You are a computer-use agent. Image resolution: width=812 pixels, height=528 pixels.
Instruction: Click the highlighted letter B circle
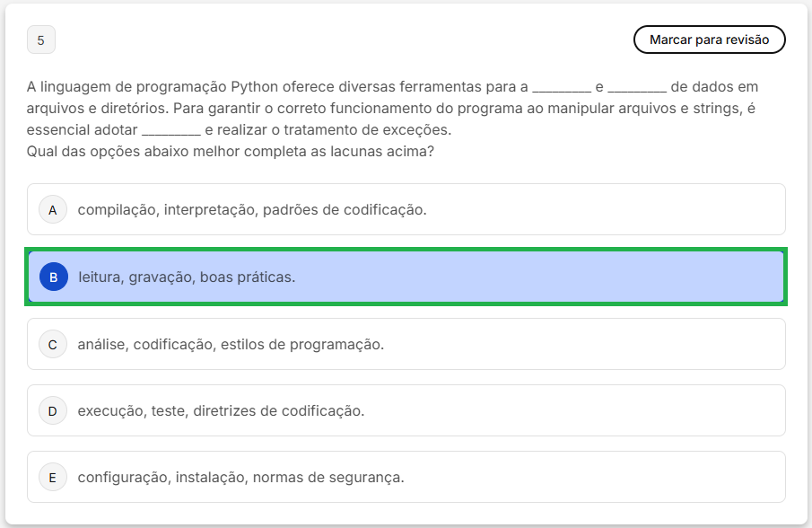tap(53, 277)
